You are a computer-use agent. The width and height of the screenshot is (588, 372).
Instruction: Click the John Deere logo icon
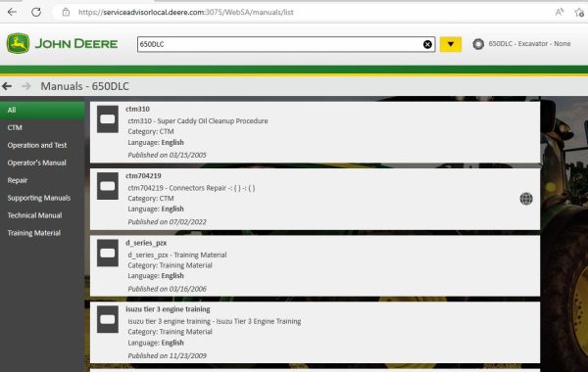[x=18, y=43]
